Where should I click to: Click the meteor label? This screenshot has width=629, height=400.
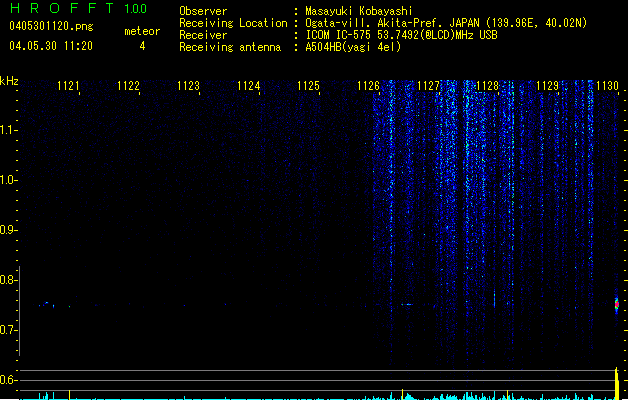click(142, 31)
